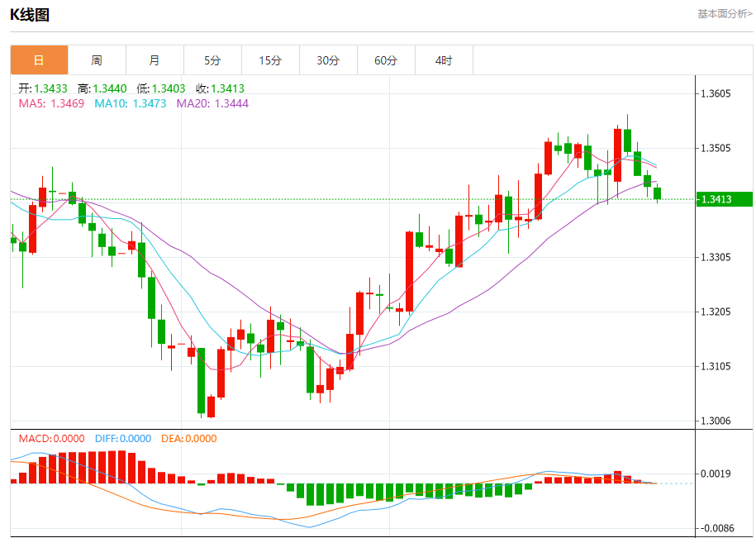Viewport: 756px width, 538px height.
Task: Open the 5分 timeframe tab
Action: point(212,60)
